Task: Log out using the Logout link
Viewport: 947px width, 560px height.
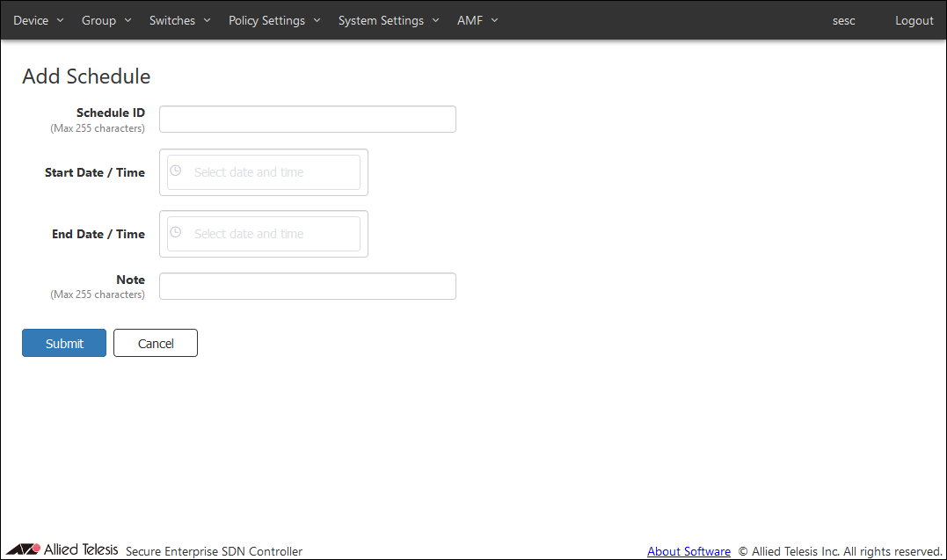Action: click(x=914, y=20)
